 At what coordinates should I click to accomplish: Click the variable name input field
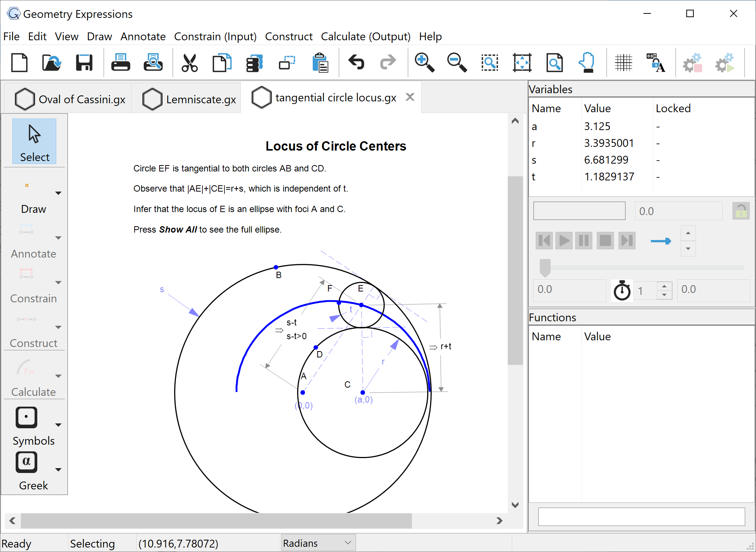[579, 211]
